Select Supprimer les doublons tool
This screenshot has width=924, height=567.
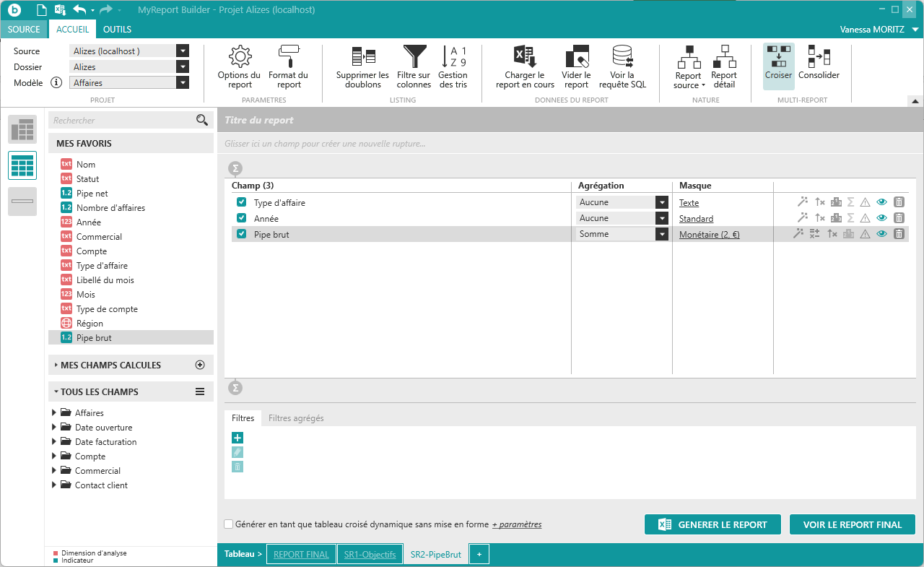tap(362, 58)
